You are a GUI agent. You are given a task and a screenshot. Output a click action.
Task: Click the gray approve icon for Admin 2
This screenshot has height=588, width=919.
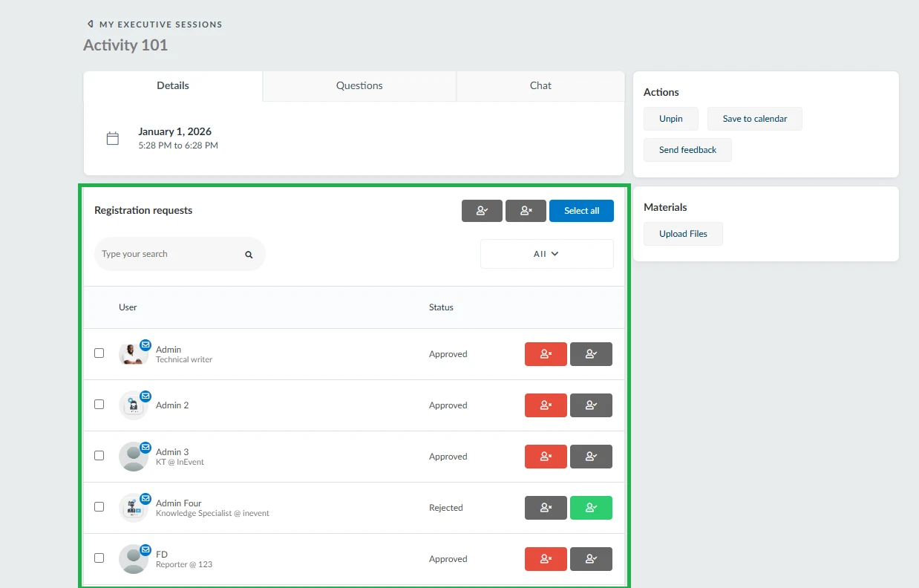point(592,405)
